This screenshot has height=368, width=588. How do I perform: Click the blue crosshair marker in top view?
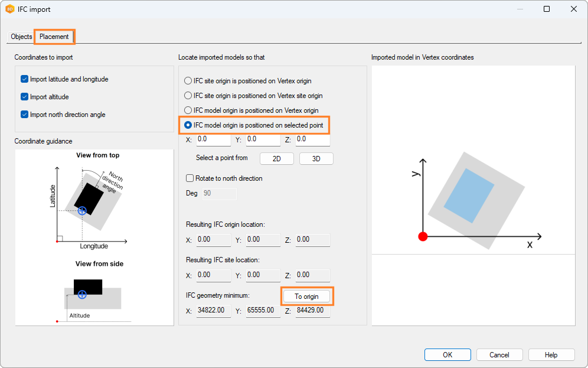coord(82,210)
